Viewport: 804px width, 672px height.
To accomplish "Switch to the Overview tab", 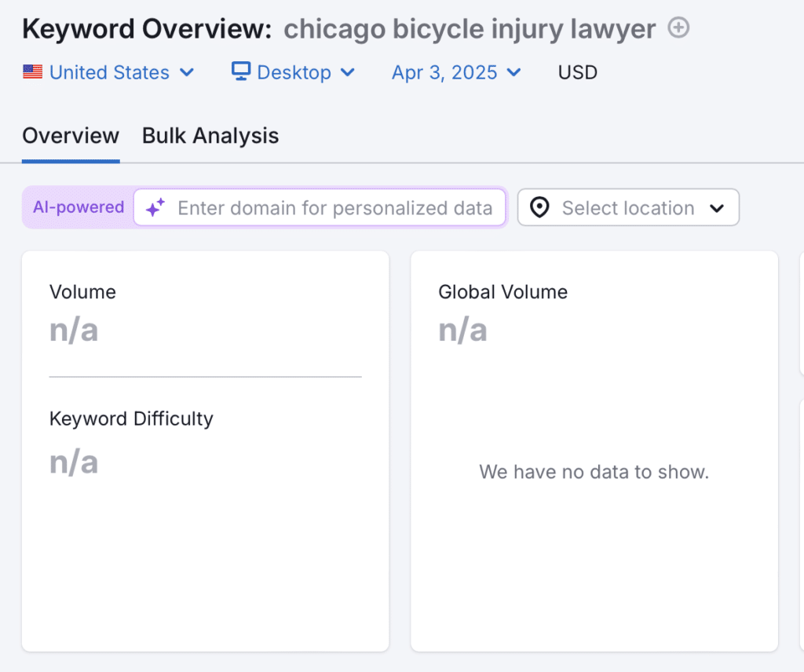I will coord(71,136).
